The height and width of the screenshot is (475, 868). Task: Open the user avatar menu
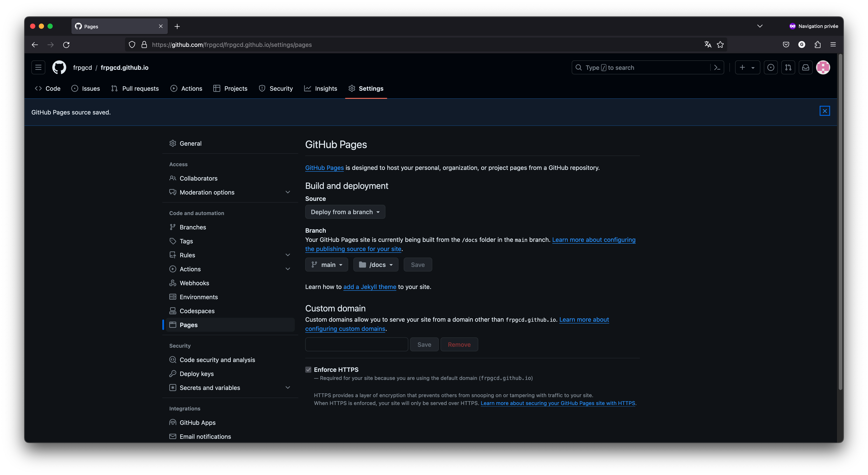click(823, 67)
